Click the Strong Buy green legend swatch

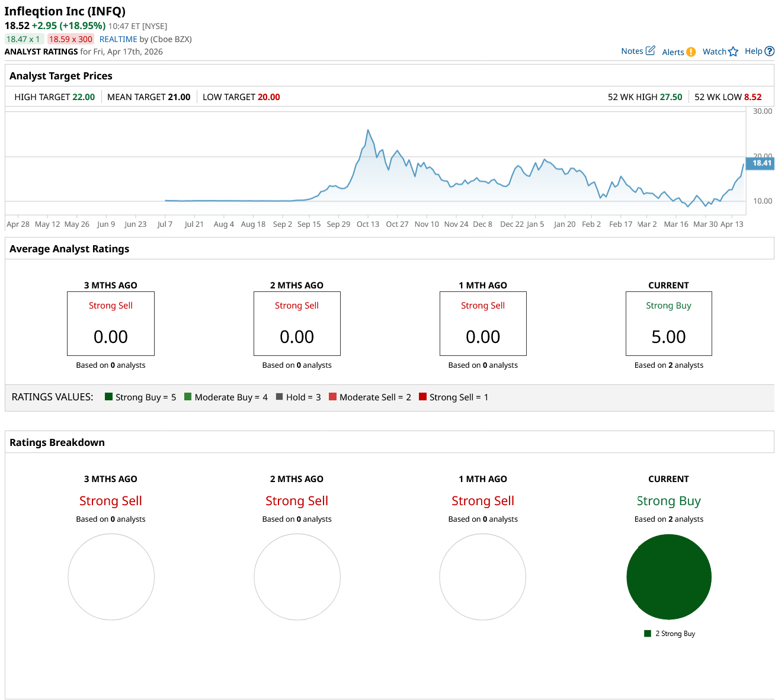(108, 397)
